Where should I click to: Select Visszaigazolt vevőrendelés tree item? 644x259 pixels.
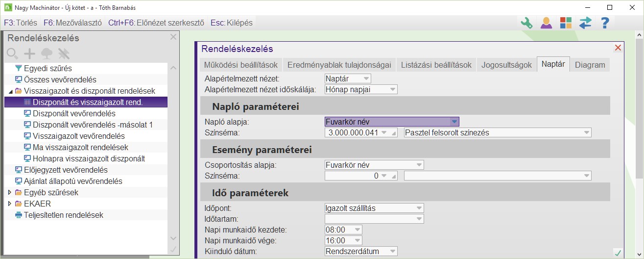[78, 136]
